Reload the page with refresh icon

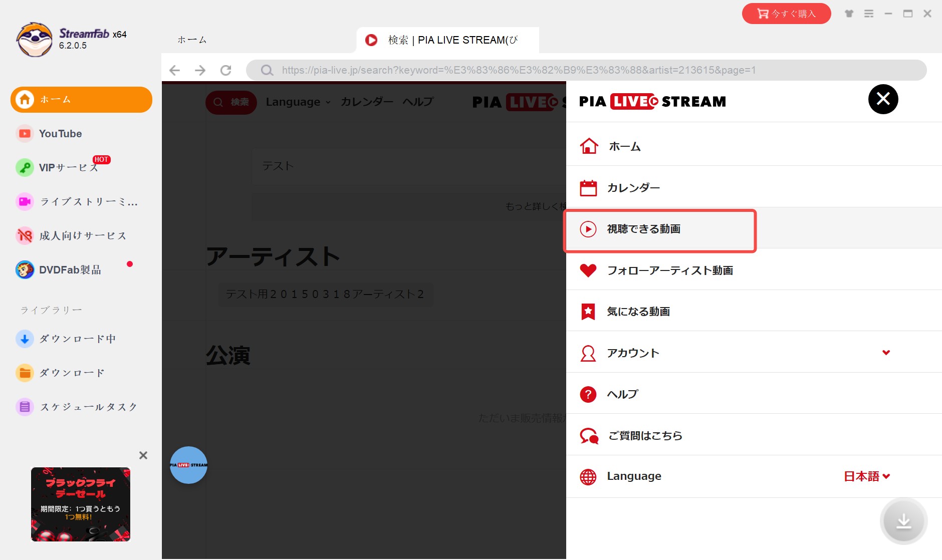pos(226,70)
